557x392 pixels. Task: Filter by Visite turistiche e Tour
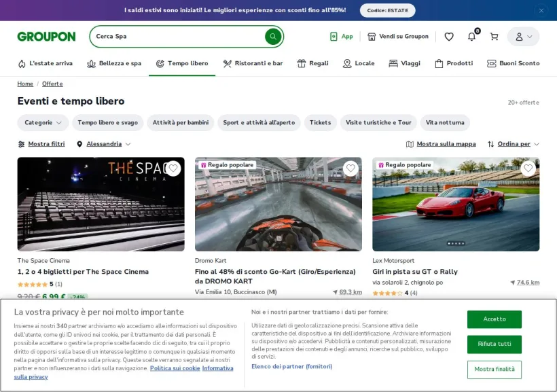point(378,122)
